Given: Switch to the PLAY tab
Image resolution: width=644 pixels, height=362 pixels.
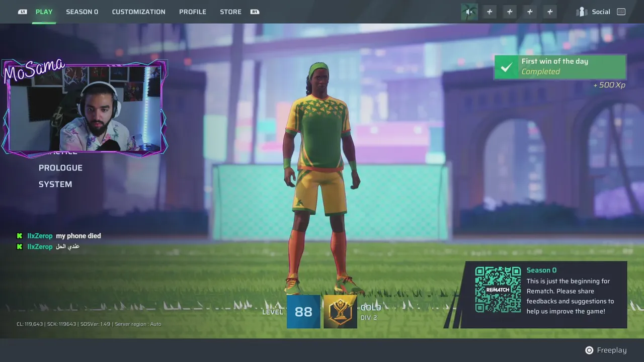Looking at the screenshot, I should coord(44,12).
